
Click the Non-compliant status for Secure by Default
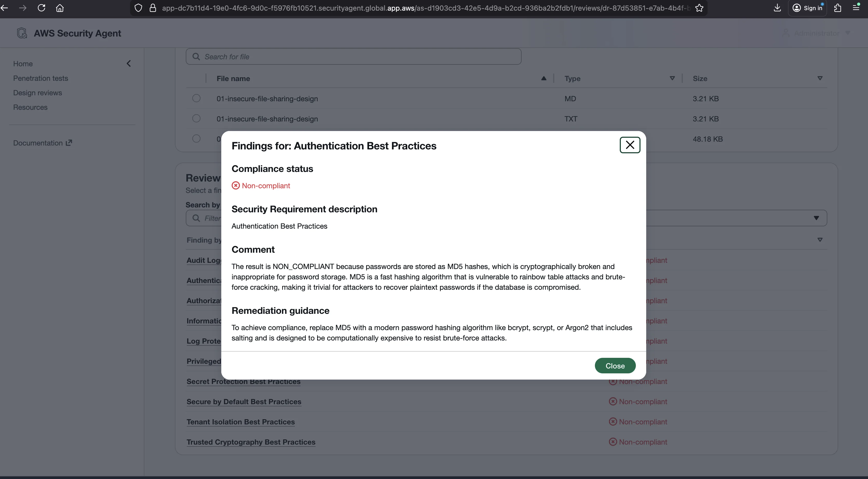(638, 402)
